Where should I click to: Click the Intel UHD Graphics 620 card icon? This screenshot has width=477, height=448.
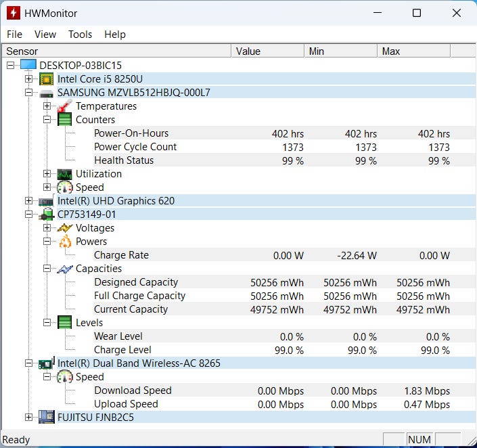46,201
